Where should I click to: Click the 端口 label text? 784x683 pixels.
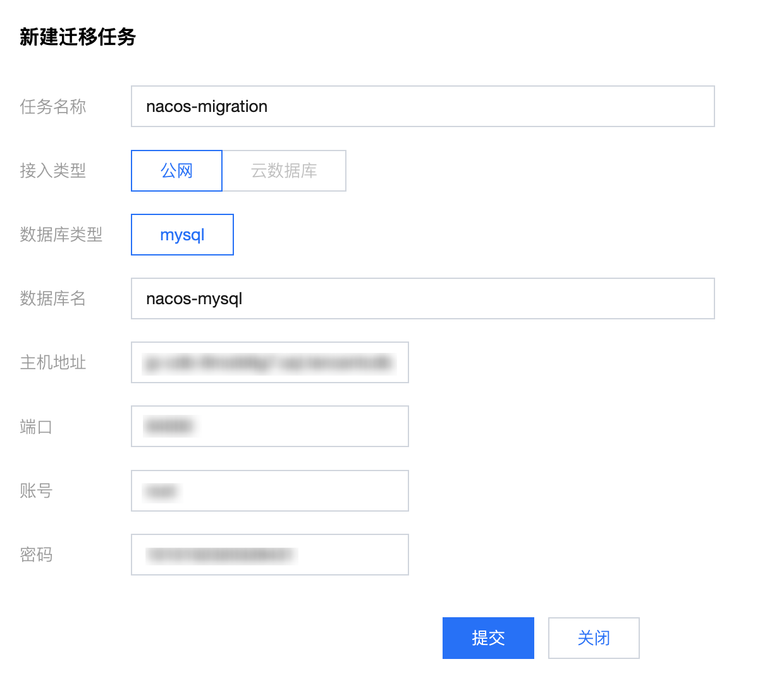[36, 427]
